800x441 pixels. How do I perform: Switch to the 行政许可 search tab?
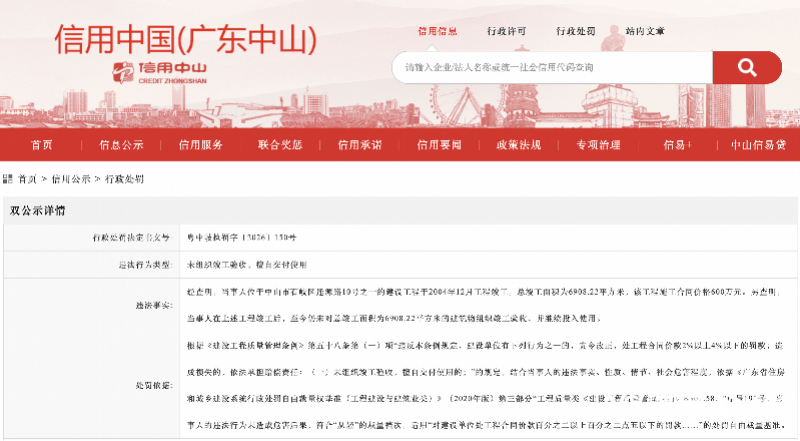click(506, 31)
